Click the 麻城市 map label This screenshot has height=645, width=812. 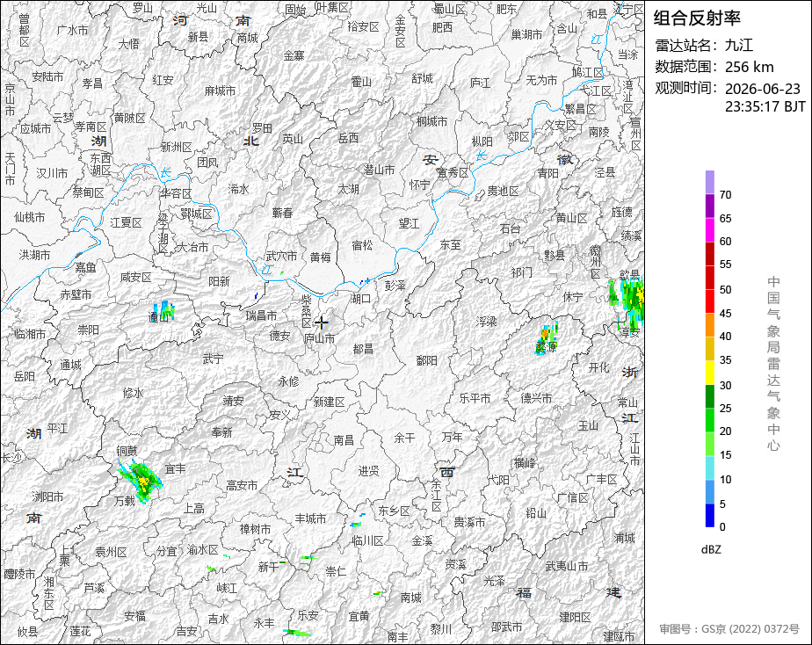tap(220, 91)
